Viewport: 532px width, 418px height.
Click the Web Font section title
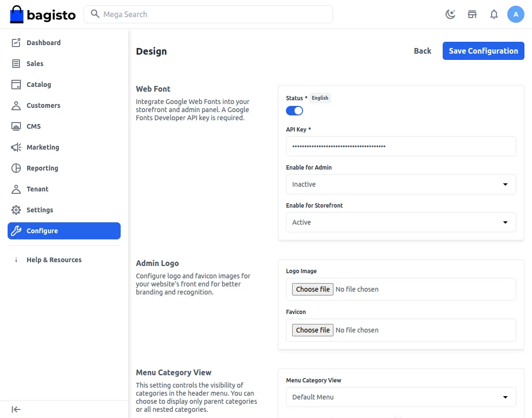[153, 89]
